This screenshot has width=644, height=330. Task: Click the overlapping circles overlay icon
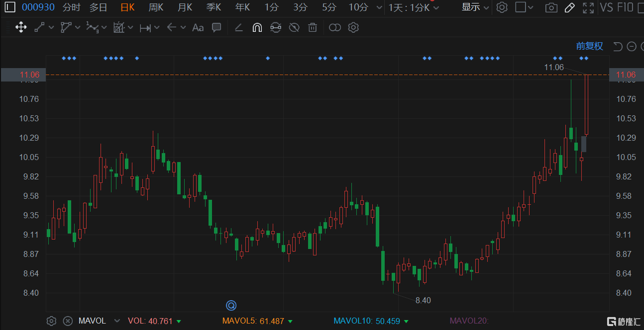click(x=335, y=27)
